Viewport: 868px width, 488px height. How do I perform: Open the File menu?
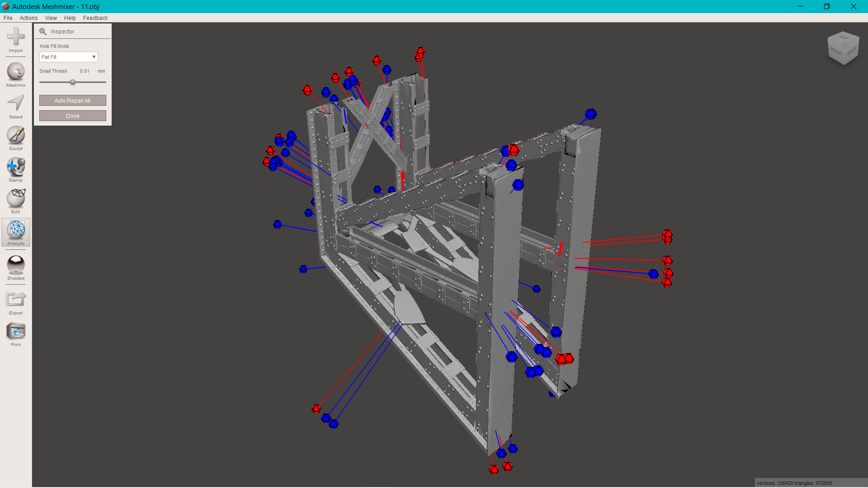[8, 18]
